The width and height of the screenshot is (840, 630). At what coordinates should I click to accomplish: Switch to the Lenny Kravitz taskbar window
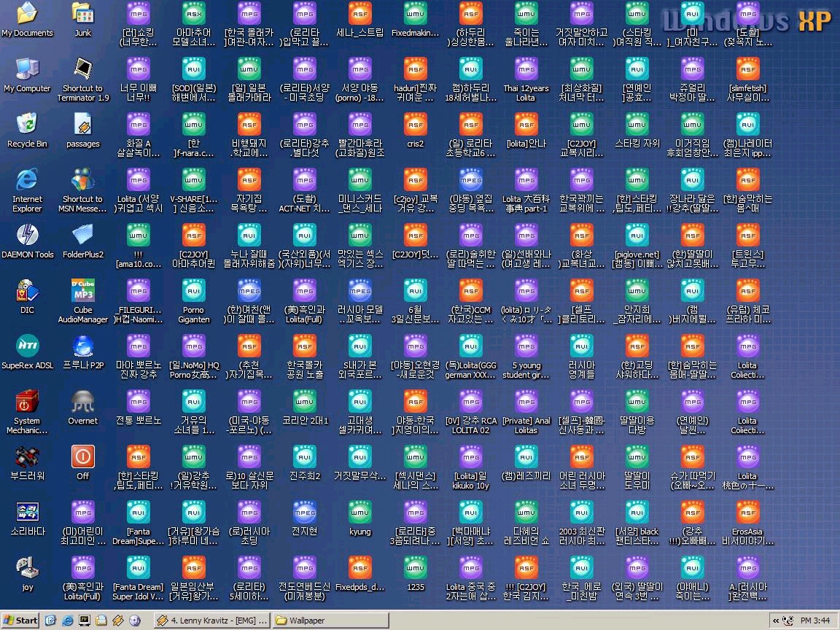(211, 621)
